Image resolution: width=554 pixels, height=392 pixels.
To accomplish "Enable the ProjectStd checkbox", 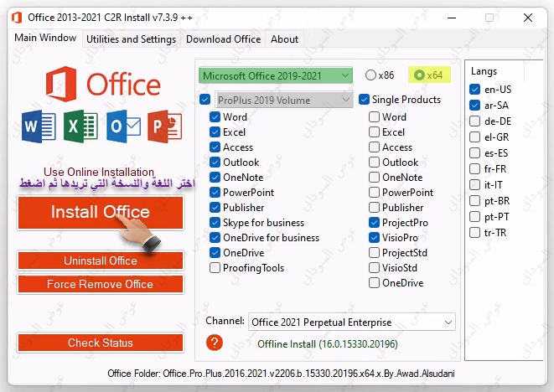I will [x=374, y=252].
